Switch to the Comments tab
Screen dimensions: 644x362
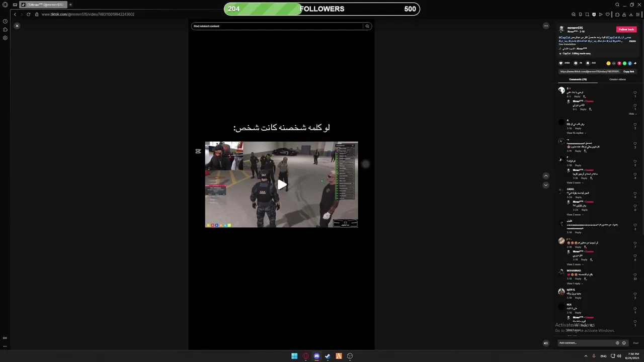point(578,79)
